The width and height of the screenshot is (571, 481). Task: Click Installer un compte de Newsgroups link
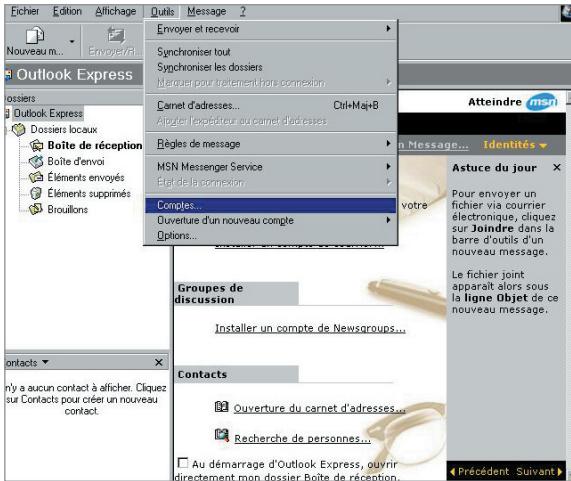coord(310,328)
